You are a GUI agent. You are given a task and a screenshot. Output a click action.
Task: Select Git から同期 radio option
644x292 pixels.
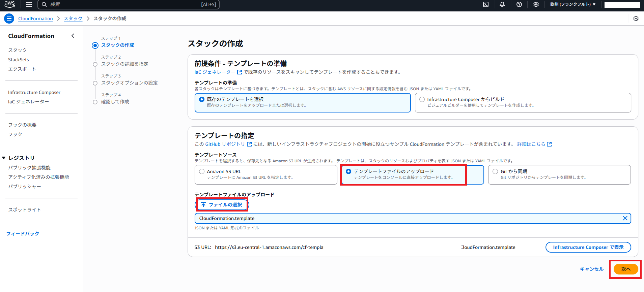(559, 174)
